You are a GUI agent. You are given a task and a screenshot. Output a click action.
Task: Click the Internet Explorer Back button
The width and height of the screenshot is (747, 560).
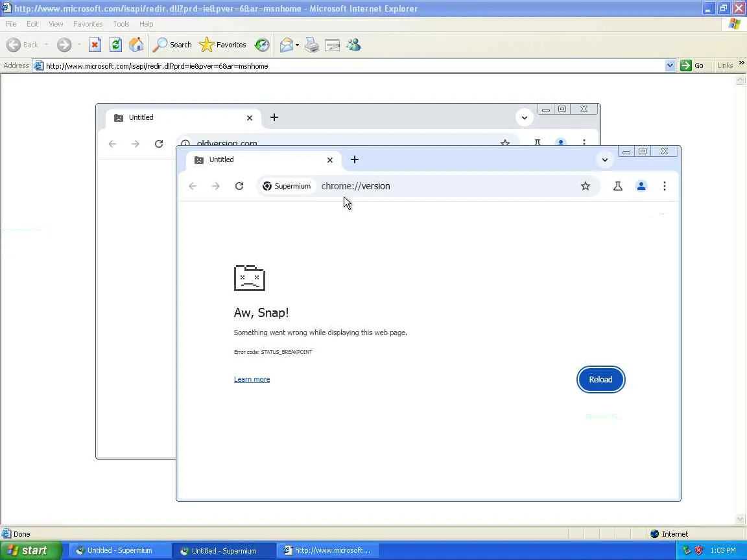point(23,45)
